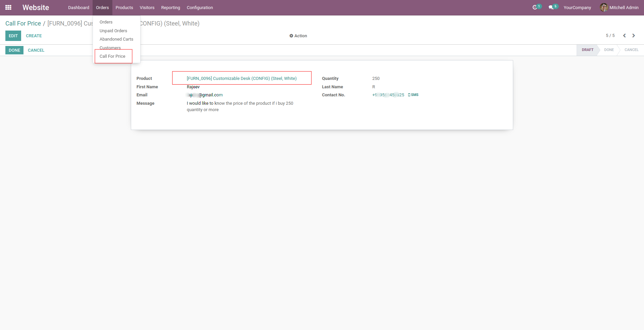Click the First Name field label
This screenshot has height=330, width=644.
(x=147, y=87)
